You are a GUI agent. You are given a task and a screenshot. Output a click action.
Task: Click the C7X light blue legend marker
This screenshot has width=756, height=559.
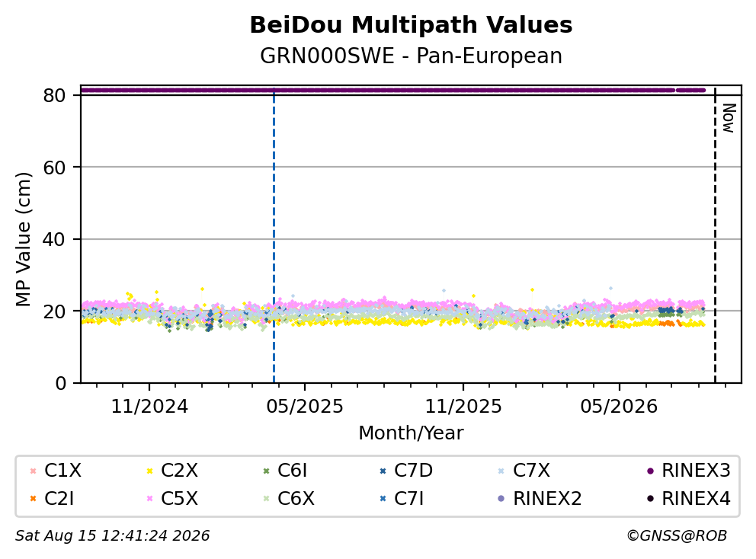point(501,471)
